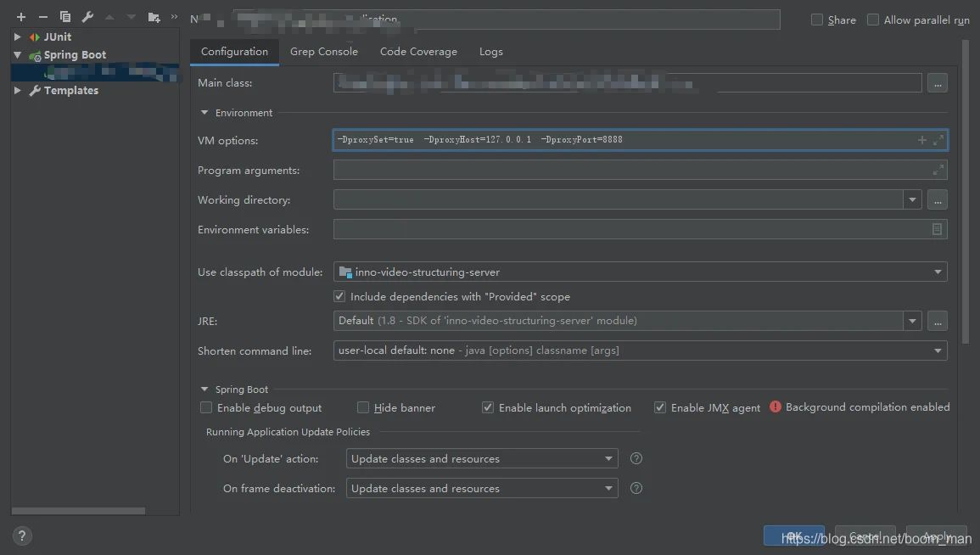
Task: Click the Templates wrench icon in tree
Action: tap(35, 91)
